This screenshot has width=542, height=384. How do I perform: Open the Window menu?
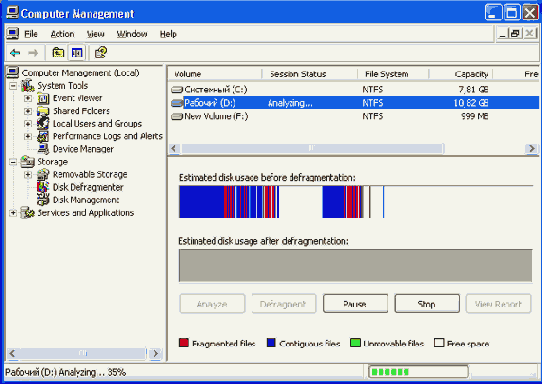click(x=132, y=34)
